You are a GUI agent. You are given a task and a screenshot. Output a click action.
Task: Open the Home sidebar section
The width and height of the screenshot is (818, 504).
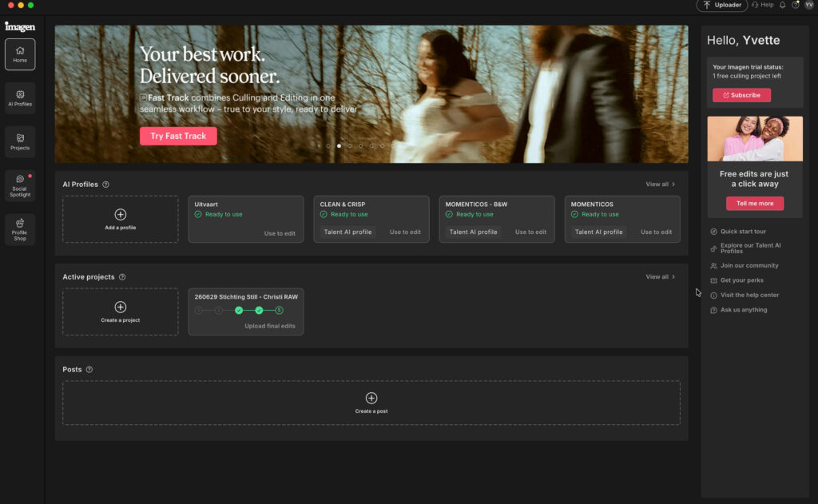(20, 54)
